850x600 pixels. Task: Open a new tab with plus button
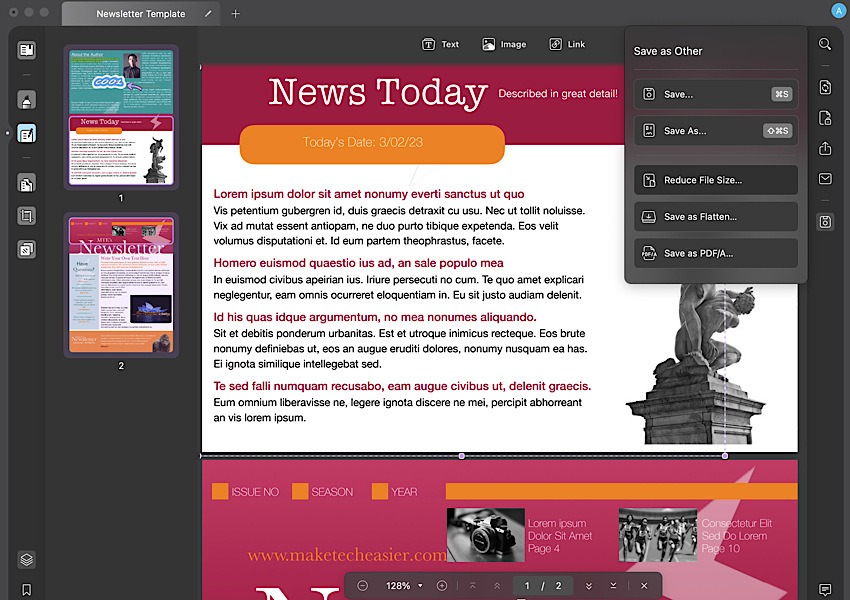click(x=236, y=14)
